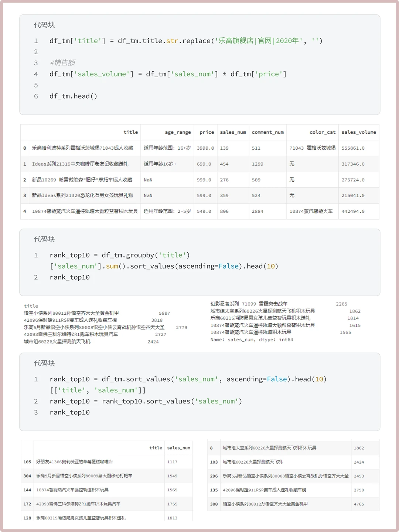Click the line computing df_tm['sales_volume']

click(x=168, y=74)
